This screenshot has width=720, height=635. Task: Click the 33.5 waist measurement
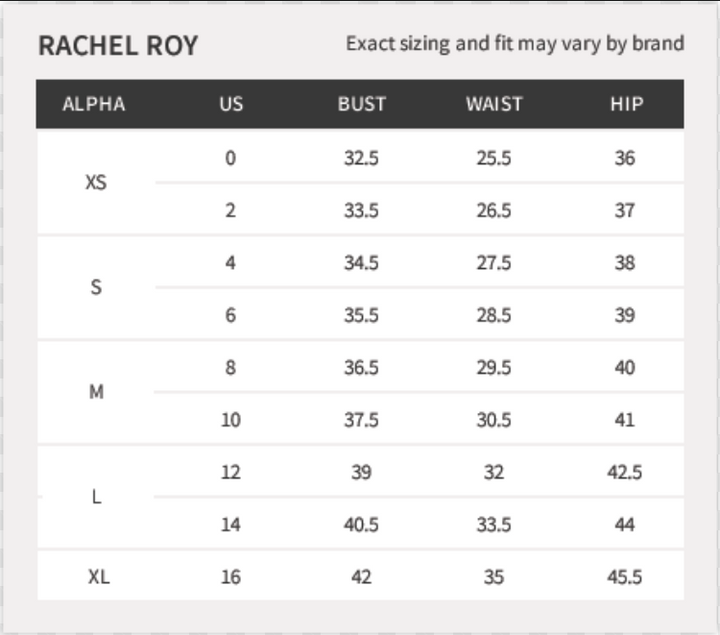494,524
